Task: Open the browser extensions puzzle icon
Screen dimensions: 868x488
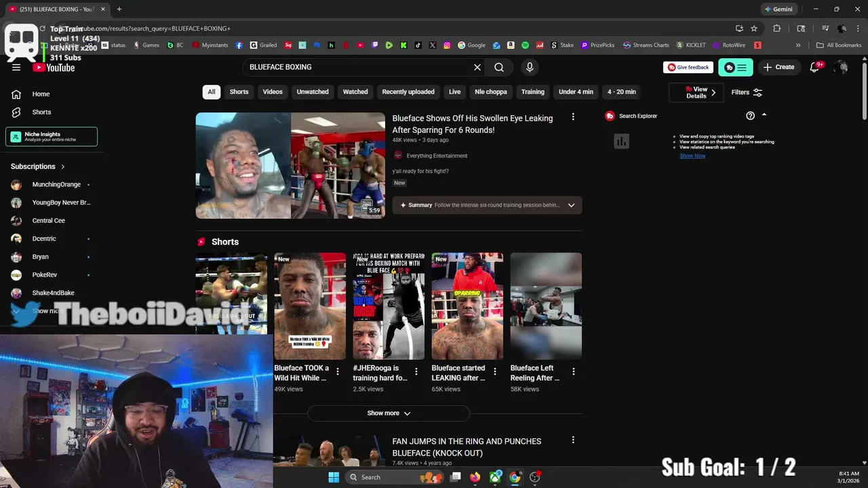Action: [x=777, y=28]
